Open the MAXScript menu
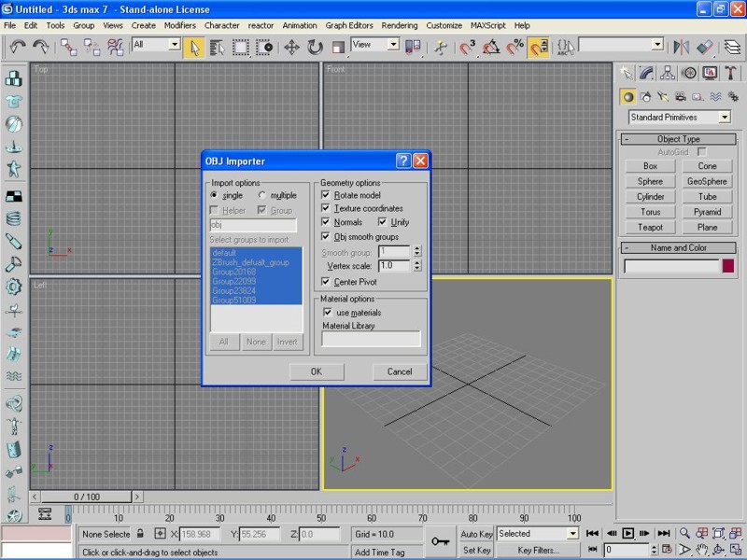 487,25
